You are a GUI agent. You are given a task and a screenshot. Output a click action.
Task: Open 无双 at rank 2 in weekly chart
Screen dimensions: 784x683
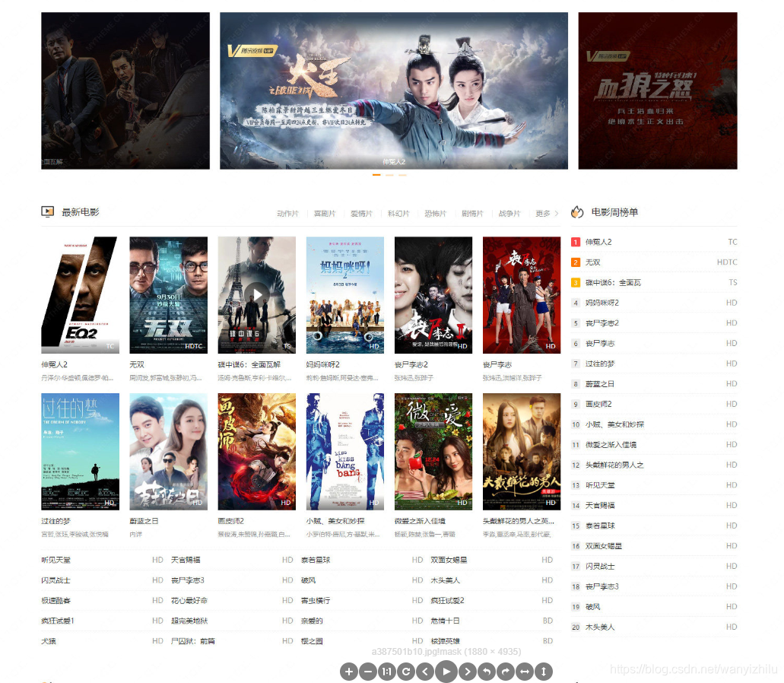593,262
